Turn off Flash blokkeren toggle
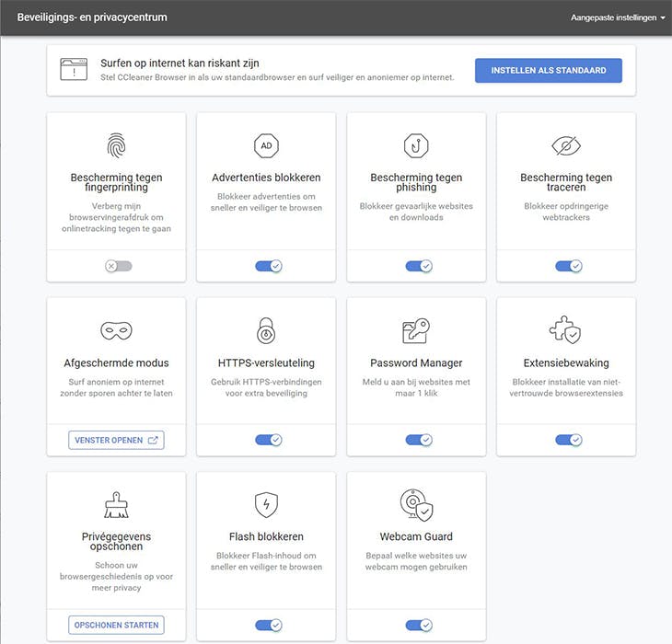This screenshot has width=672, height=644. click(x=269, y=626)
